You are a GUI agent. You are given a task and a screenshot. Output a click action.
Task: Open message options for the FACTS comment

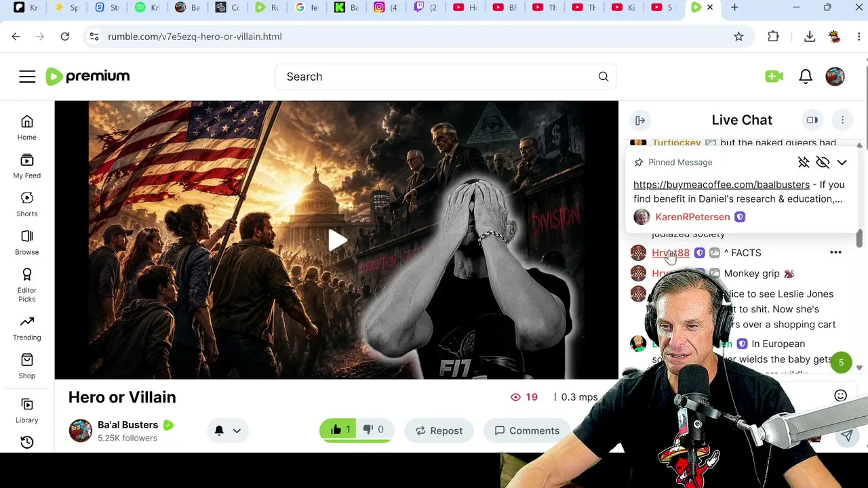[x=835, y=253]
